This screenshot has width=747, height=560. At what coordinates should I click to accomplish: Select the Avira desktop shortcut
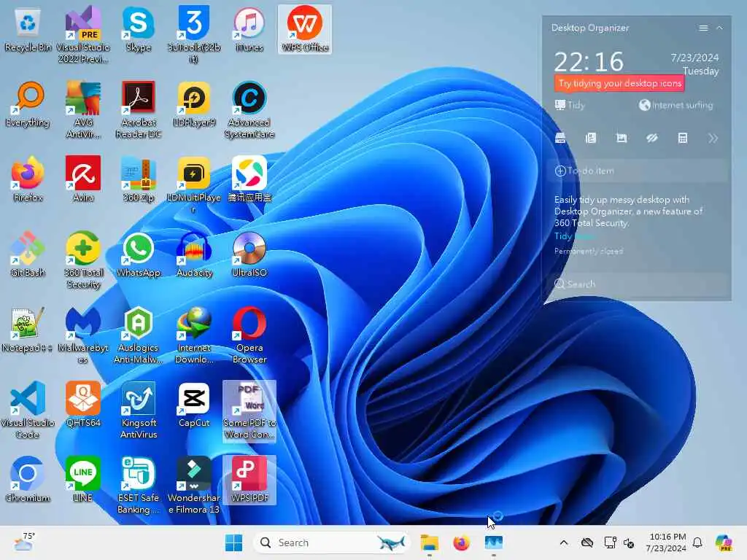[x=83, y=179]
